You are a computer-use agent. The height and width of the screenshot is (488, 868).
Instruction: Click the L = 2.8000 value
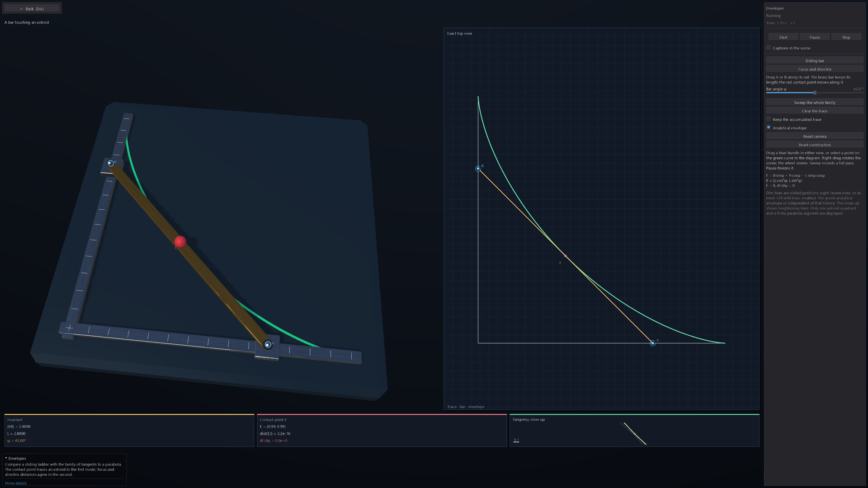pos(16,434)
